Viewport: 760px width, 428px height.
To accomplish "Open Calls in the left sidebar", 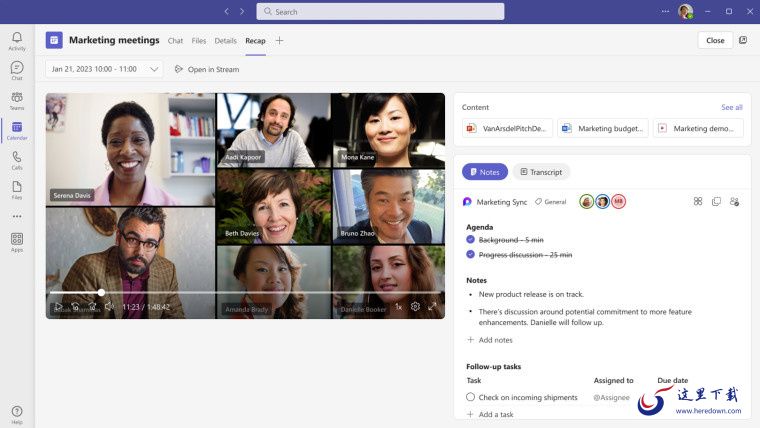I will (17, 160).
